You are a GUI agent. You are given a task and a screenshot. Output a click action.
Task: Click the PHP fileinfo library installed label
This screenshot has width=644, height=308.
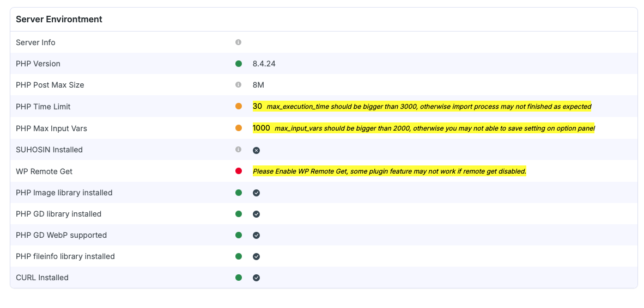[x=65, y=256]
